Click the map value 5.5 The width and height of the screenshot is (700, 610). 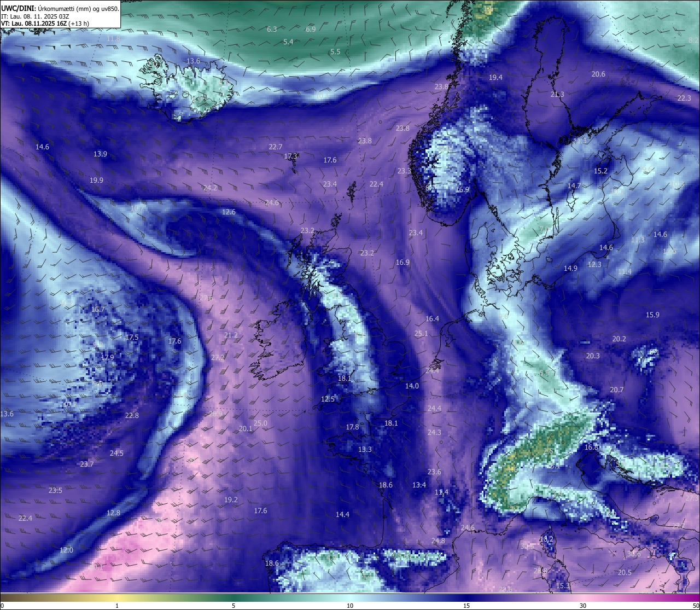pyautogui.click(x=335, y=51)
